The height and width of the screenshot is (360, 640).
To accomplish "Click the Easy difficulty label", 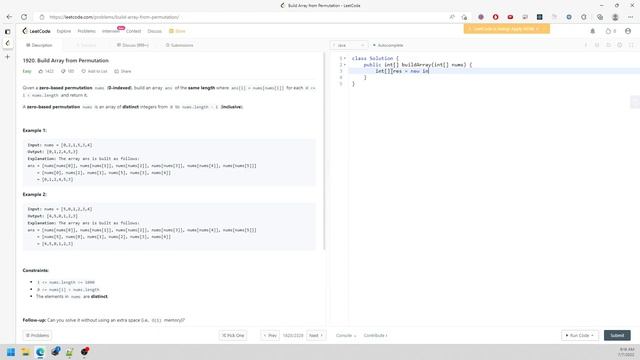I will click(27, 71).
